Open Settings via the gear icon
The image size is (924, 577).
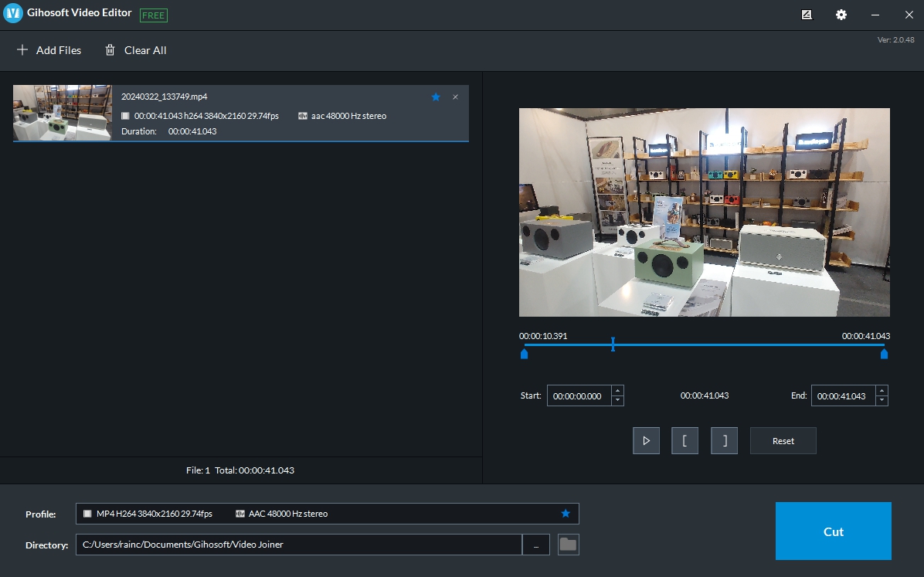tap(841, 15)
